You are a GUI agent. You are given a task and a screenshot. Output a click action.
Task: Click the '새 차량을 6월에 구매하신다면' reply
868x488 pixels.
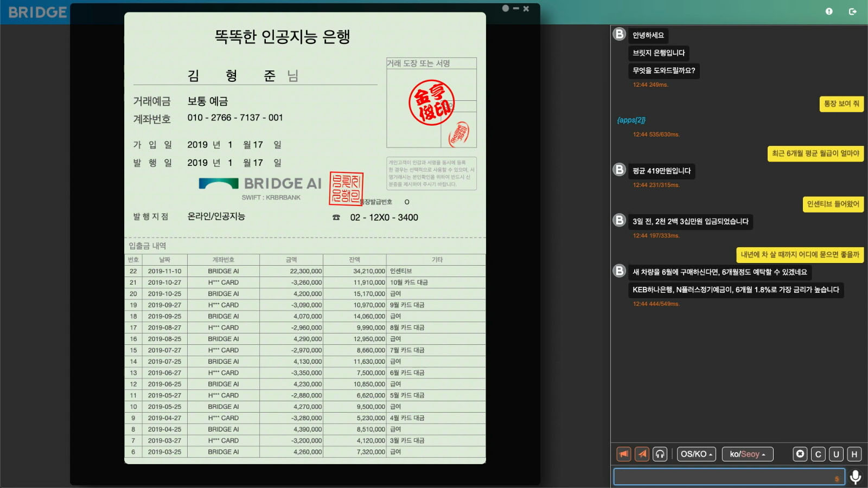tap(720, 272)
